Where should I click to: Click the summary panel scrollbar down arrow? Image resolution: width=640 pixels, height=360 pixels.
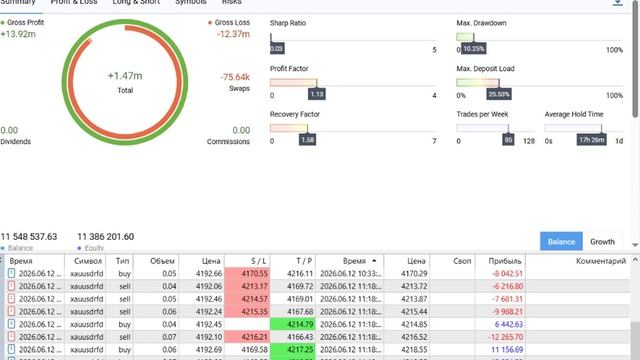635,245
